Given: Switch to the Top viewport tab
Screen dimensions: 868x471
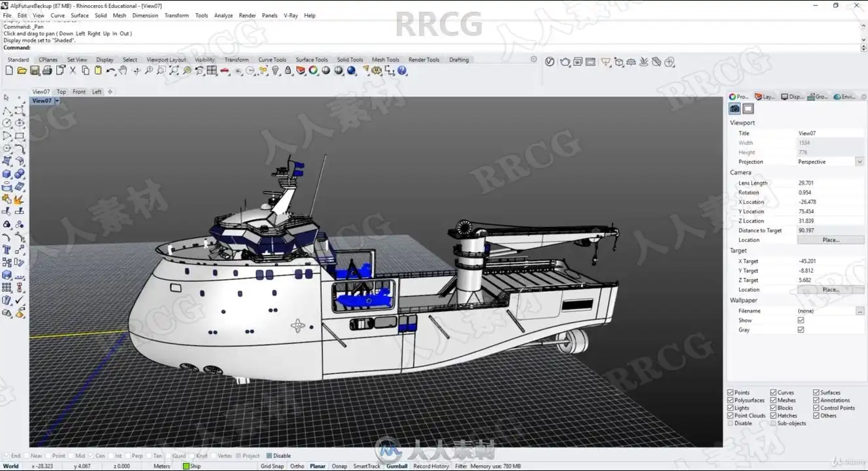Looking at the screenshot, I should 61,92.
